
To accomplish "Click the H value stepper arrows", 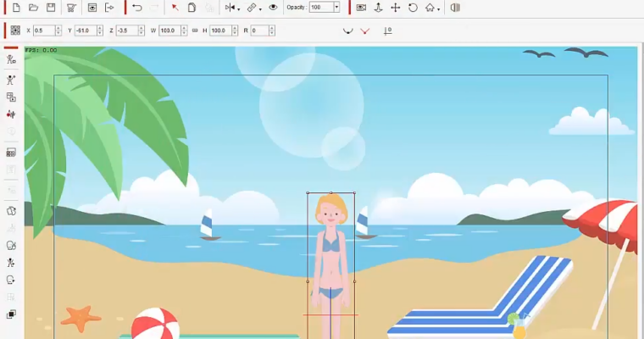I will tap(235, 31).
